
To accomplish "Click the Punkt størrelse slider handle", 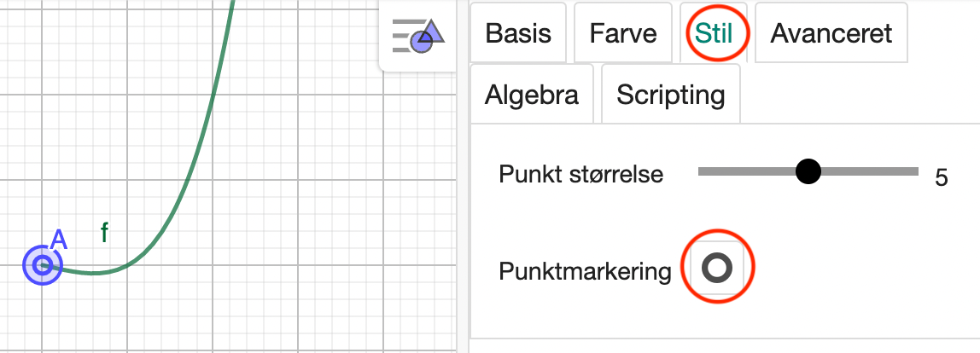I will point(808,171).
